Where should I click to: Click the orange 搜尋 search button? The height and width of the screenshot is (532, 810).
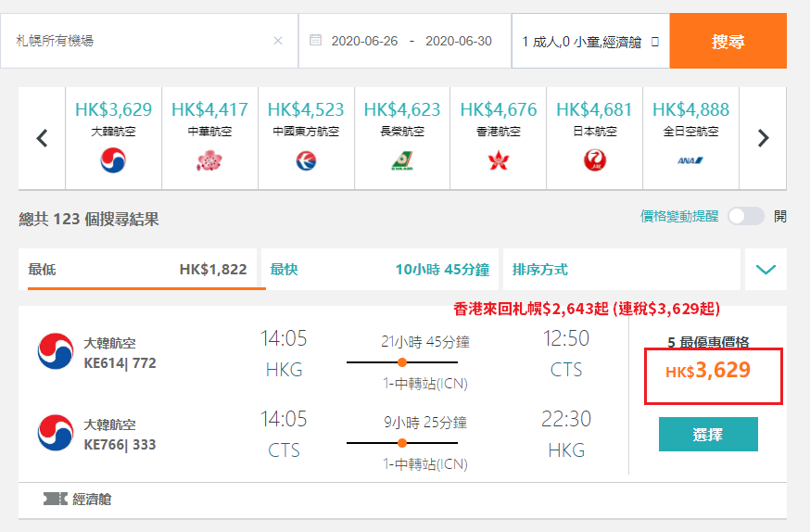coord(728,41)
